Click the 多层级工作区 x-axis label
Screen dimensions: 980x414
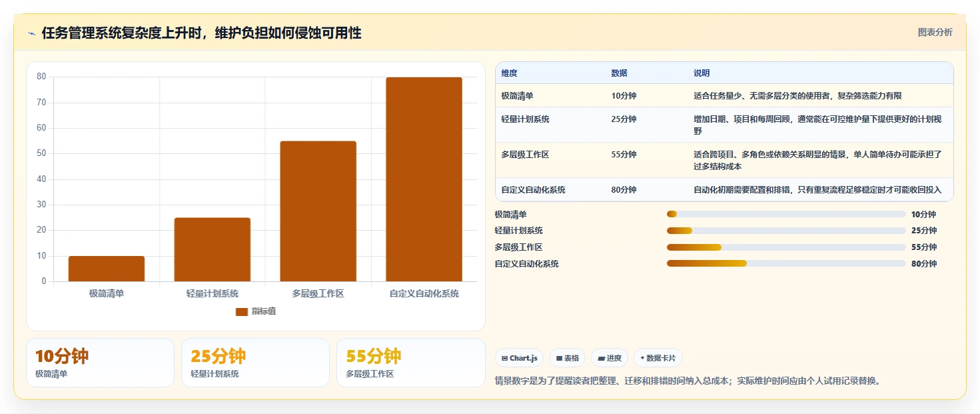(x=318, y=293)
